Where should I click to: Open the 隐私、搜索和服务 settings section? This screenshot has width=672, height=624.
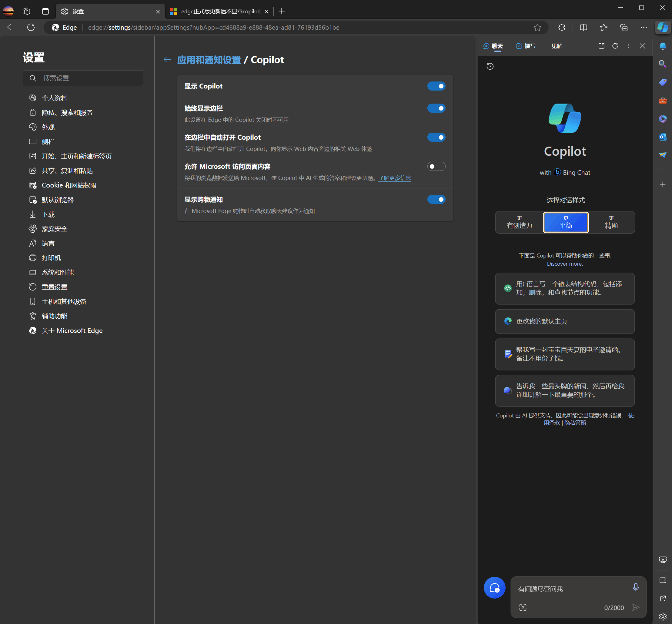67,112
